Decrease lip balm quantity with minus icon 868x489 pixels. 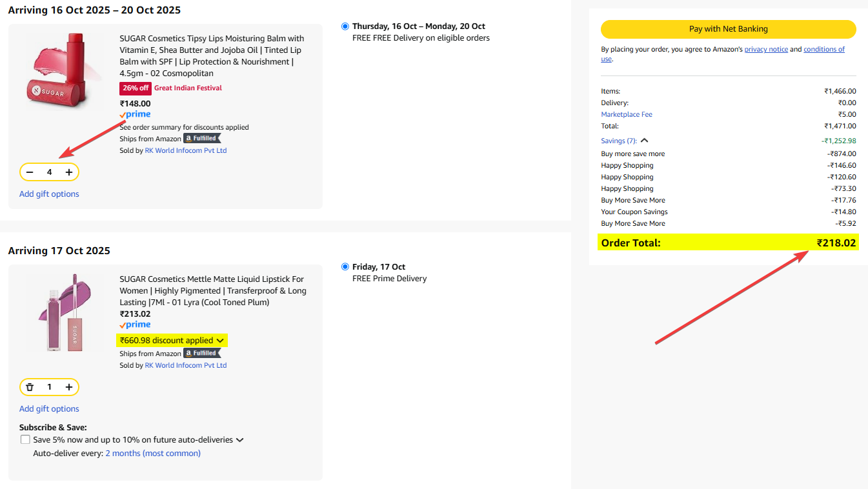point(30,172)
